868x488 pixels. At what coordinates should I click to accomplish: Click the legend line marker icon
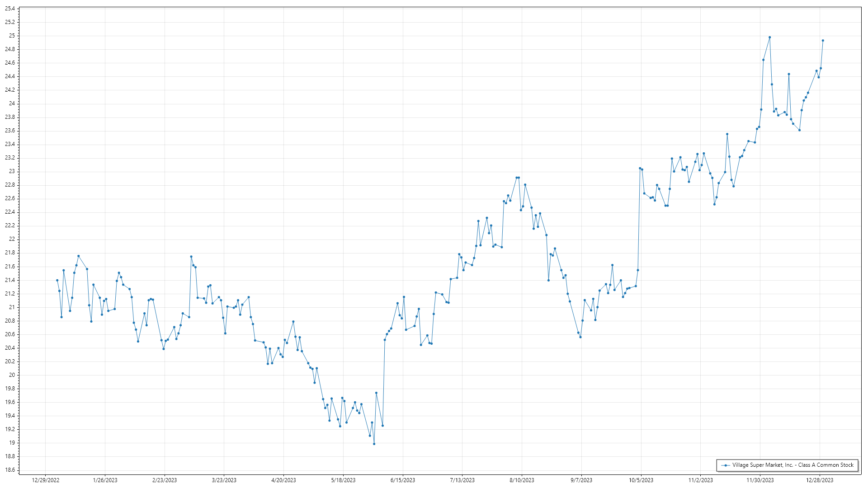pyautogui.click(x=726, y=465)
